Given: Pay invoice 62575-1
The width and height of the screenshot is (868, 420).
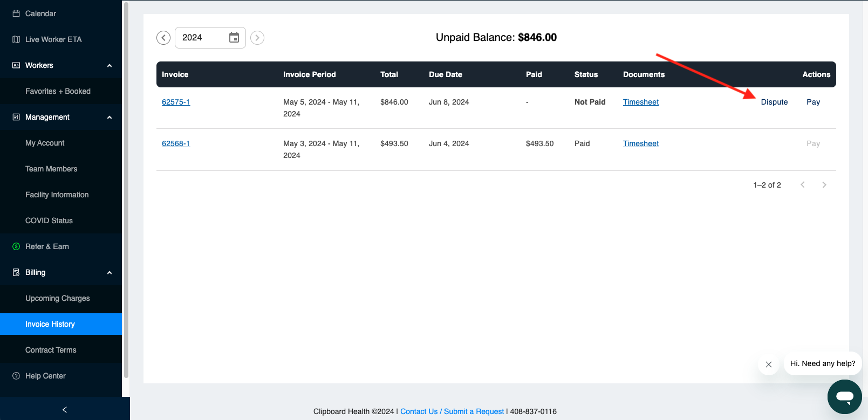Looking at the screenshot, I should [x=813, y=102].
